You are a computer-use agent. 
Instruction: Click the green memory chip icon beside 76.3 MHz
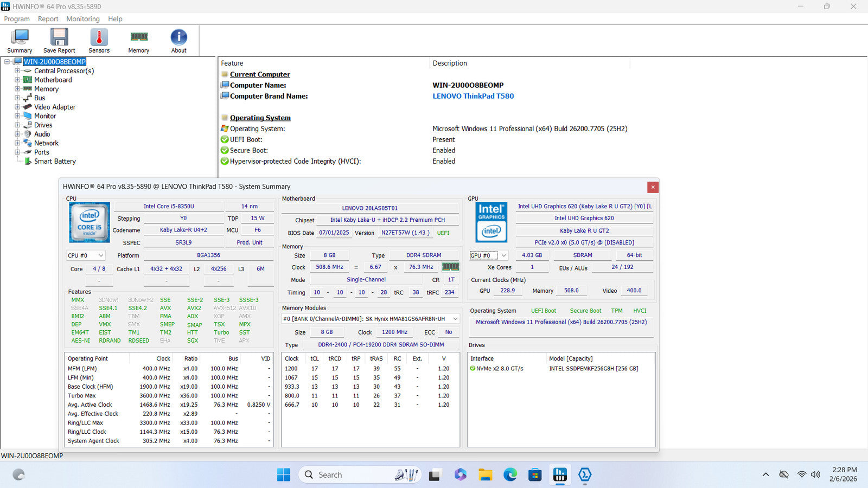450,267
